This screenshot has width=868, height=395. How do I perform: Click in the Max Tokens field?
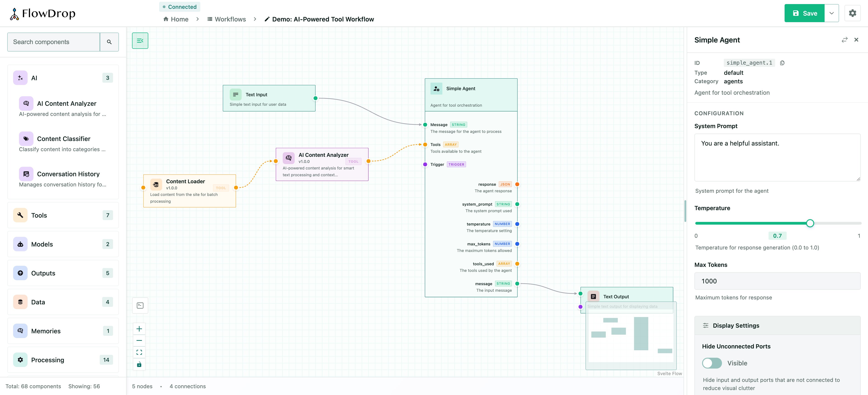tap(777, 281)
